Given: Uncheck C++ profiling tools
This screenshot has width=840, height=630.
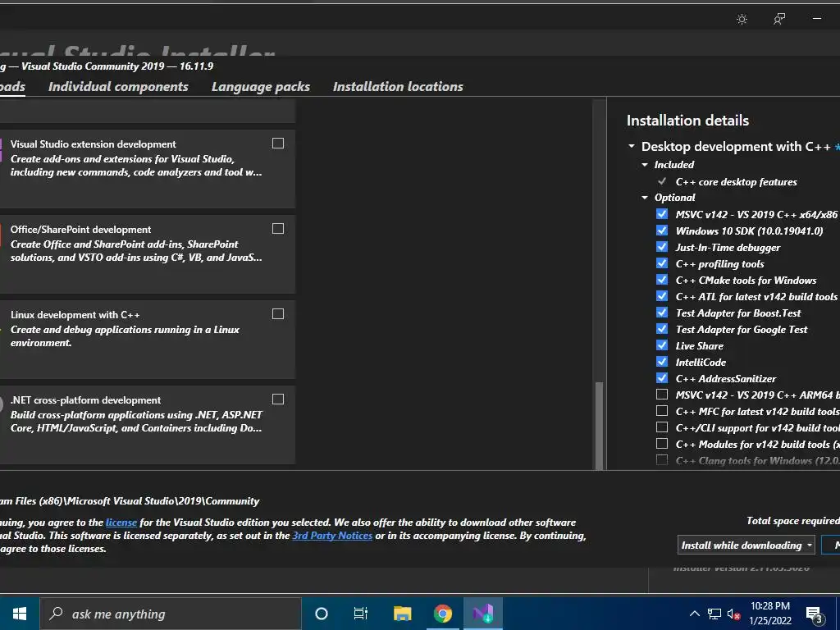Looking at the screenshot, I should point(662,263).
